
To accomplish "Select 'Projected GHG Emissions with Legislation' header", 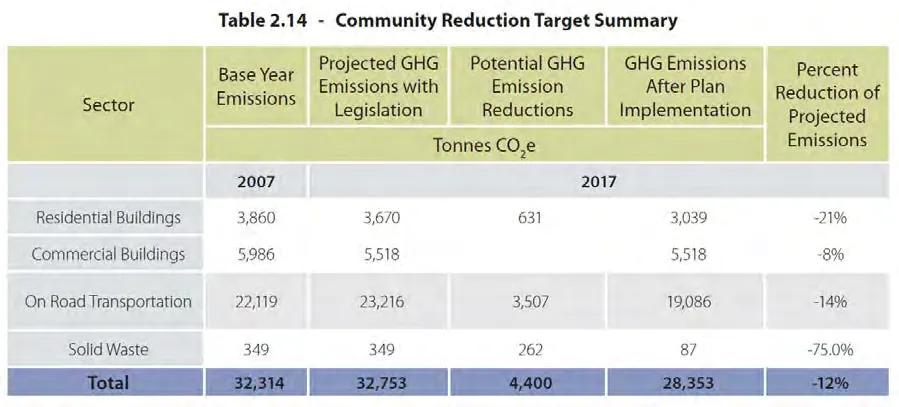I will [378, 87].
